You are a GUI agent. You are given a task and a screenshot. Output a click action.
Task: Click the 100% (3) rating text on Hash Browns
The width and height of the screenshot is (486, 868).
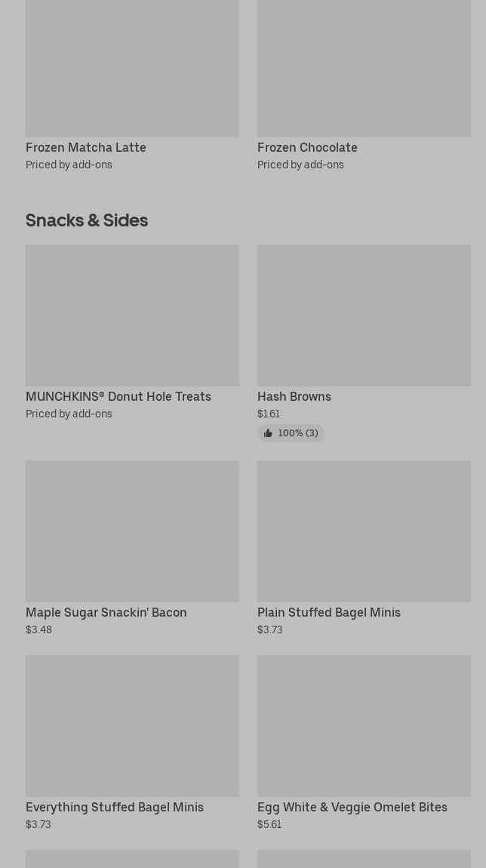pyautogui.click(x=298, y=433)
